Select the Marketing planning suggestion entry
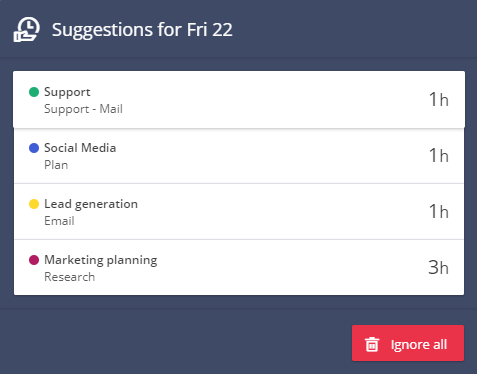The width and height of the screenshot is (477, 374). coord(239,267)
